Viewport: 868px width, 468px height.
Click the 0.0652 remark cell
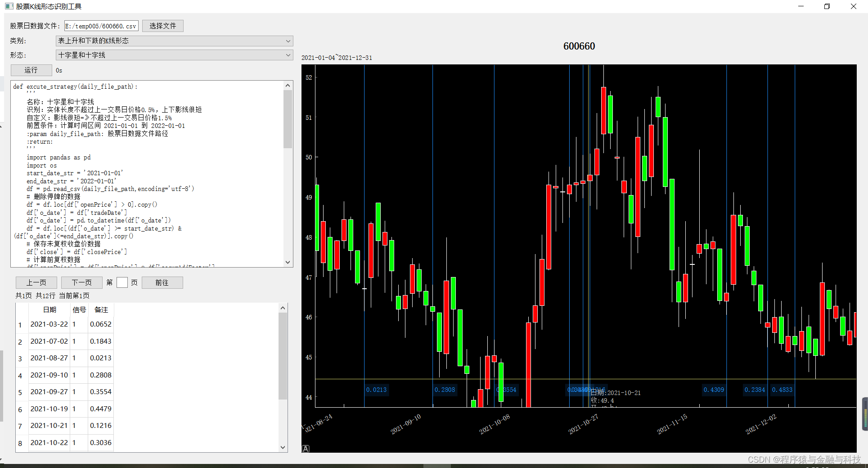101,324
